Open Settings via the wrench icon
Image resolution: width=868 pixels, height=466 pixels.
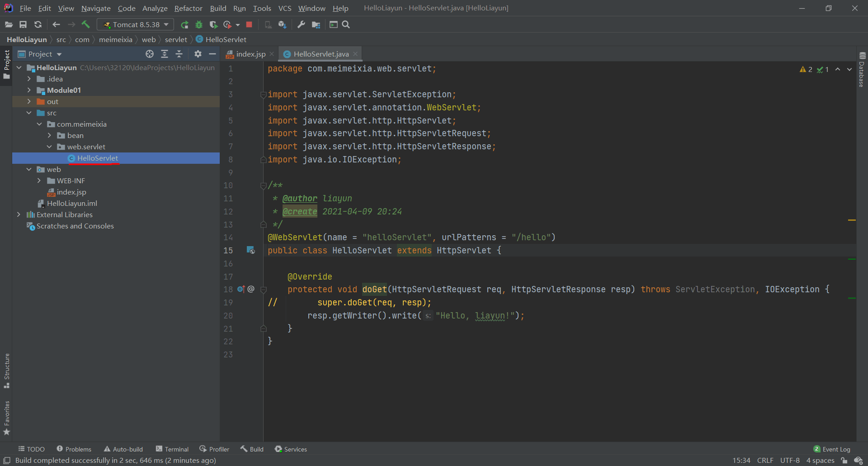click(x=301, y=24)
